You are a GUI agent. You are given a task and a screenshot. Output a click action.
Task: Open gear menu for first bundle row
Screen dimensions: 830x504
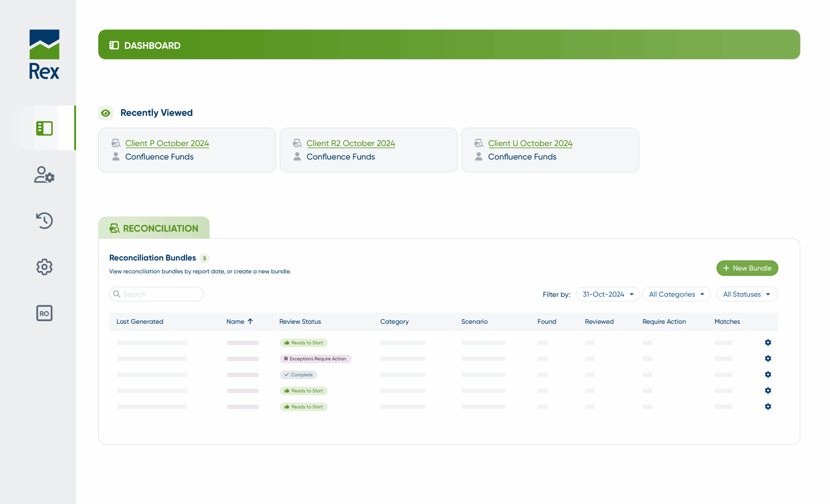[x=768, y=342]
